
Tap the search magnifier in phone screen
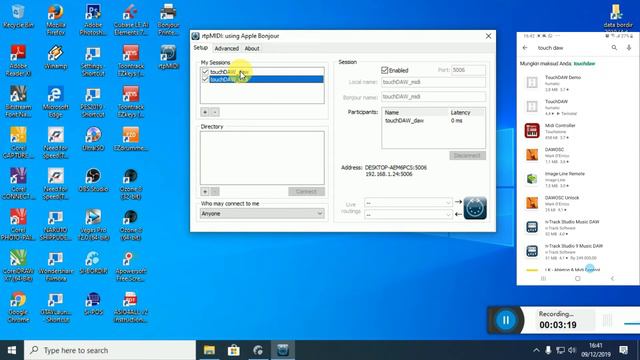click(x=614, y=48)
